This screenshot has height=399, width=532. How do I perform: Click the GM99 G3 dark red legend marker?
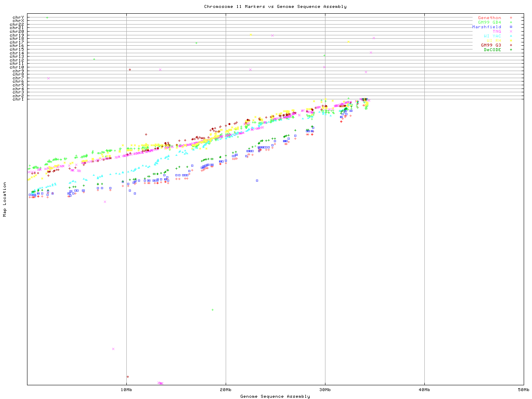click(511, 45)
